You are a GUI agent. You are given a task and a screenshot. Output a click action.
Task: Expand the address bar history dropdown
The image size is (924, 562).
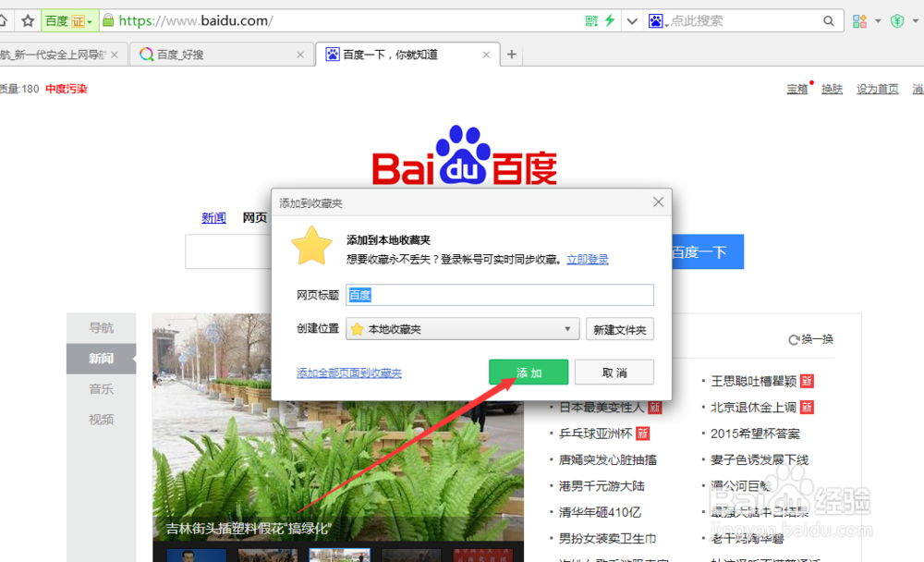click(x=632, y=21)
